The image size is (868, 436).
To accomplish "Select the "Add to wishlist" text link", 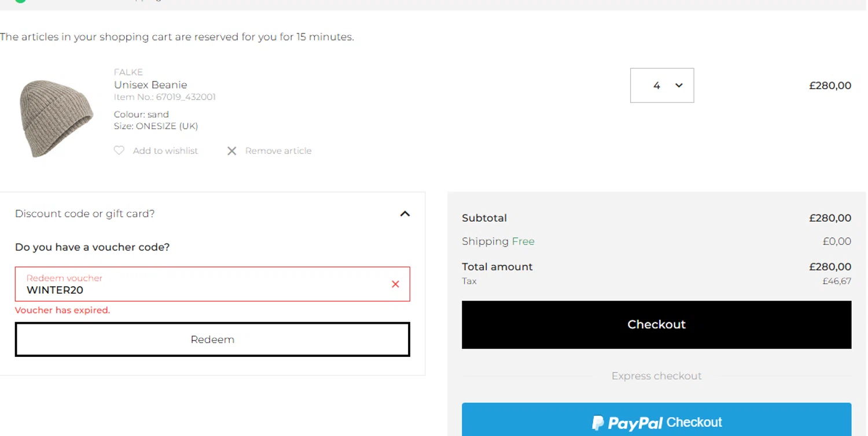I will (x=165, y=151).
